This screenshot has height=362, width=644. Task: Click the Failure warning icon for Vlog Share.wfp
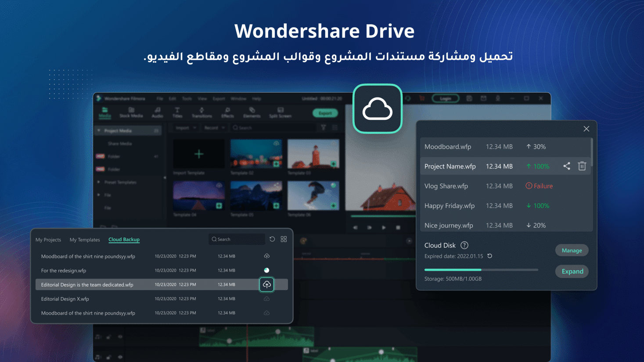point(529,186)
